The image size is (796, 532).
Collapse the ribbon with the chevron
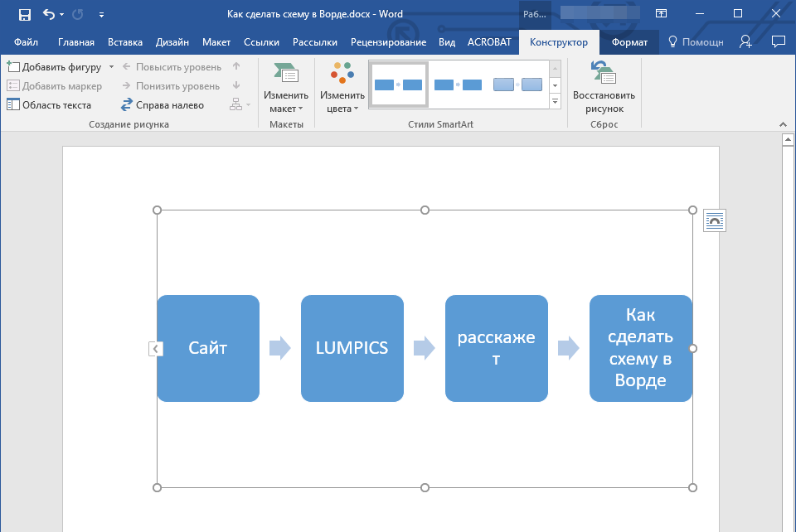[783, 124]
